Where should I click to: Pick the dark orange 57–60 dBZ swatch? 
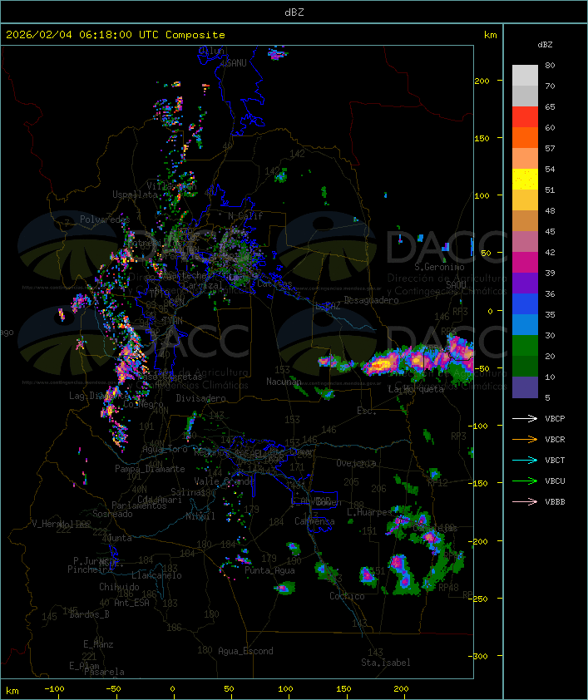coord(525,137)
